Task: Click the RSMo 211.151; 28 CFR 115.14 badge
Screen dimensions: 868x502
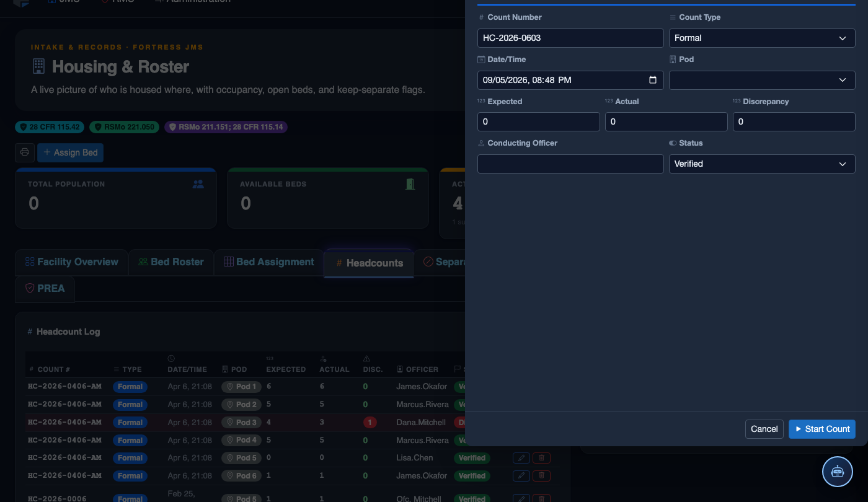Action: [x=226, y=127]
